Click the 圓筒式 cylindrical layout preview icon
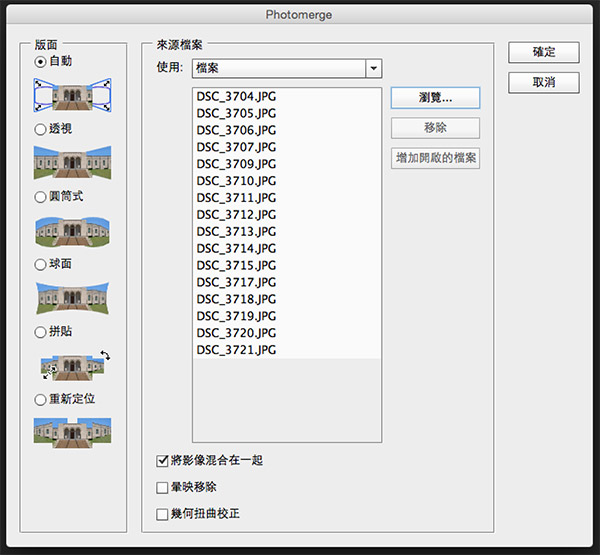Image resolution: width=600 pixels, height=555 pixels. click(72, 230)
